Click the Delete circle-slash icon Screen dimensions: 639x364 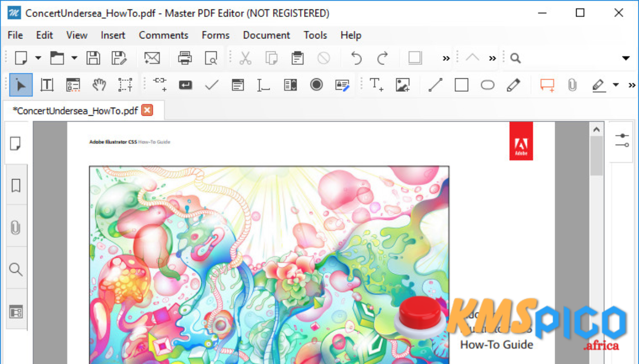pos(323,58)
